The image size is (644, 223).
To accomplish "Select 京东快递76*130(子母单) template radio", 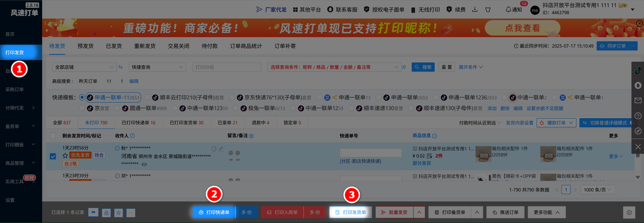I will point(232,97).
